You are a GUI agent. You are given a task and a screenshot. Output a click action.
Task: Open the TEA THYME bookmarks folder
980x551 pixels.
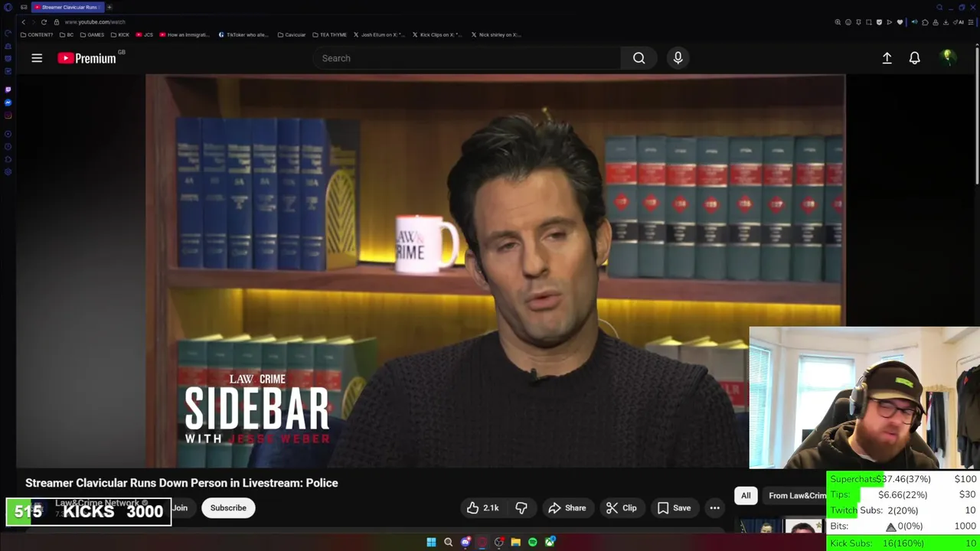click(329, 34)
